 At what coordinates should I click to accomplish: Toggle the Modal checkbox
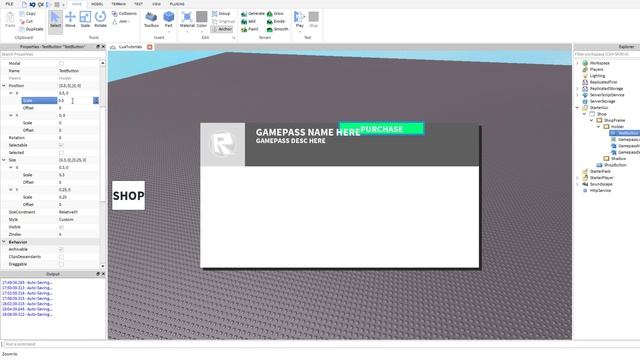click(x=61, y=63)
